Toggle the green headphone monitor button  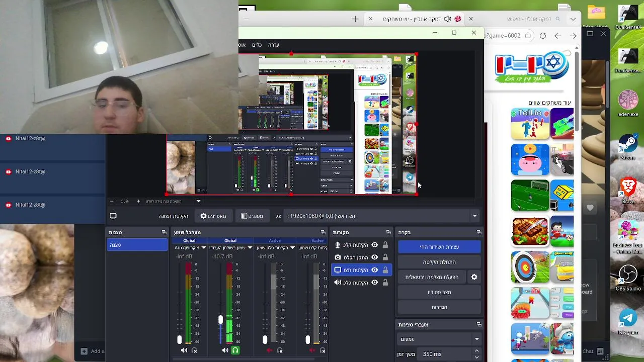coord(235,350)
